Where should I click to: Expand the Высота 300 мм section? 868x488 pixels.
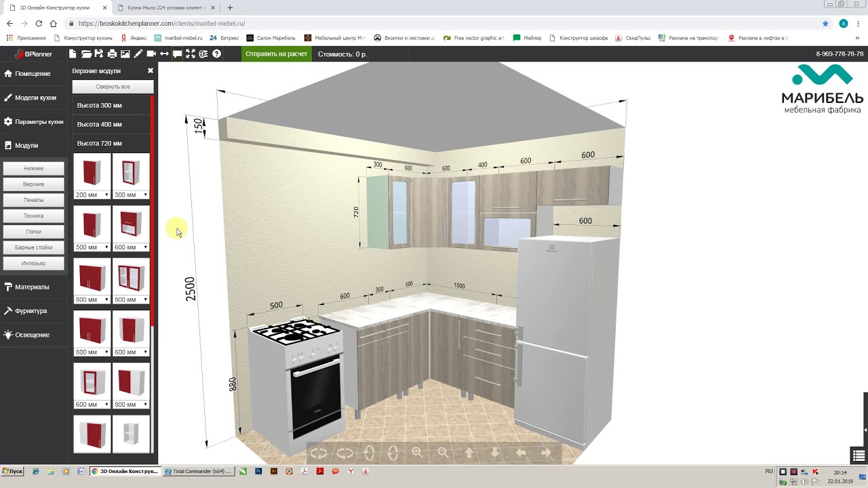(100, 106)
